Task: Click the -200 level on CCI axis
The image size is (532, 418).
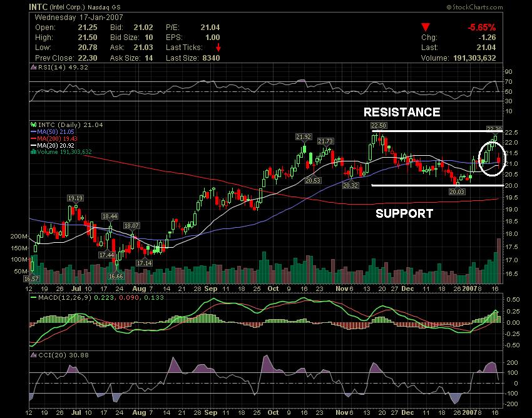Action: pos(512,404)
